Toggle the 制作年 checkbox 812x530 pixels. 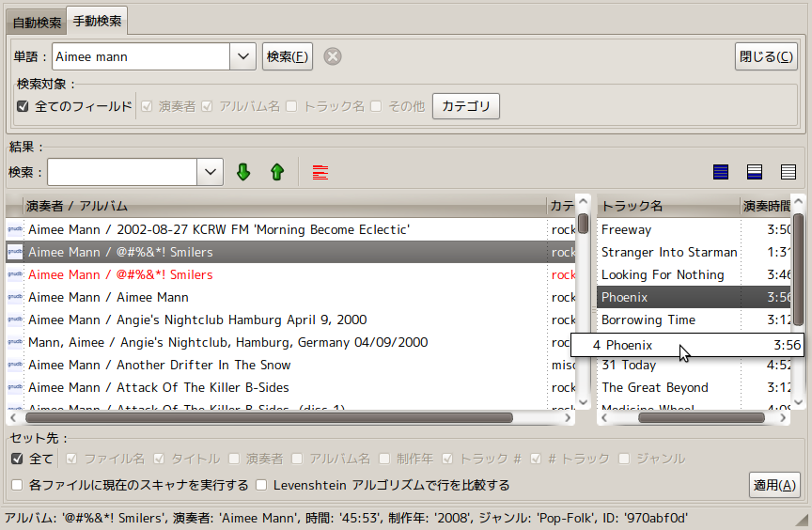384,459
